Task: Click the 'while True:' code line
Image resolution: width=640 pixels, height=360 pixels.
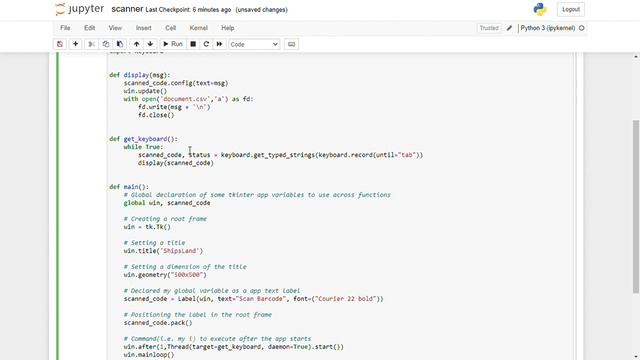Action: pyautogui.click(x=143, y=147)
